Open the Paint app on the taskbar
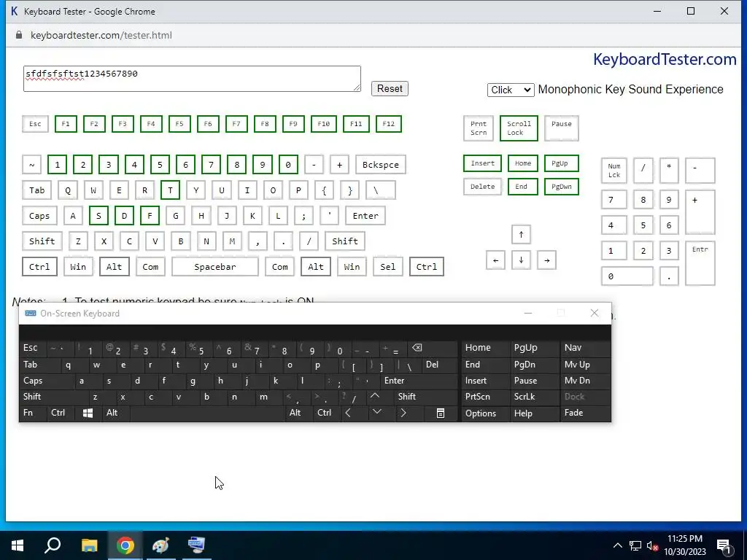Viewport: 747px width, 560px height. (x=160, y=545)
